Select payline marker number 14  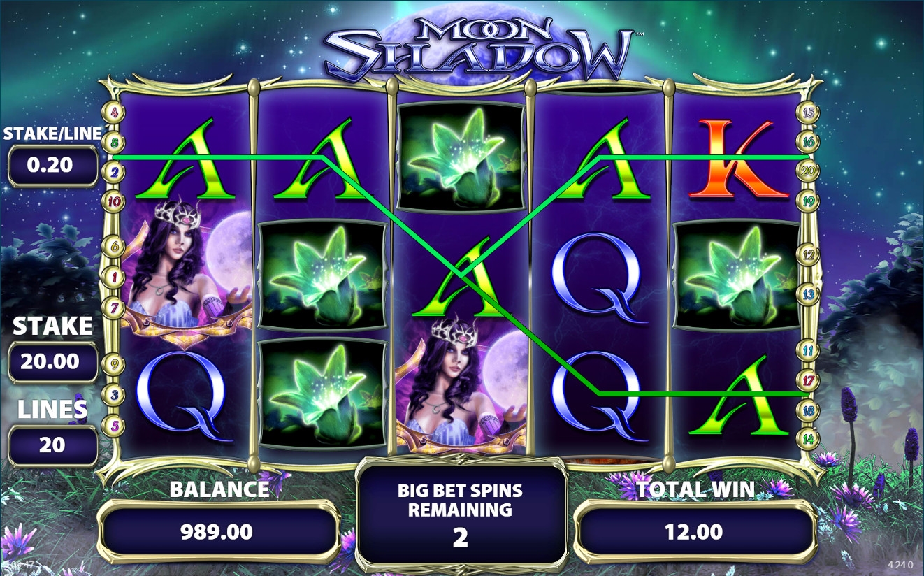pyautogui.click(x=809, y=439)
